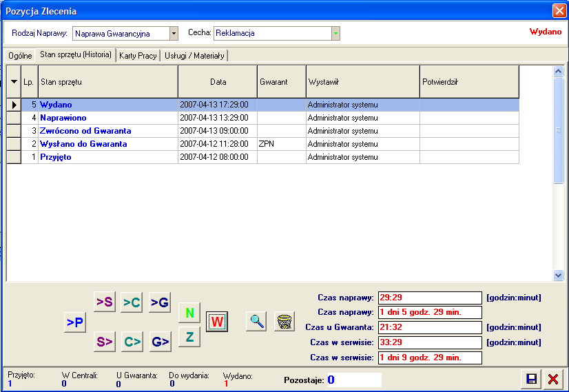This screenshot has height=392, width=569.
Task: Click the Czas naprawy 29:29 field
Action: (430, 298)
